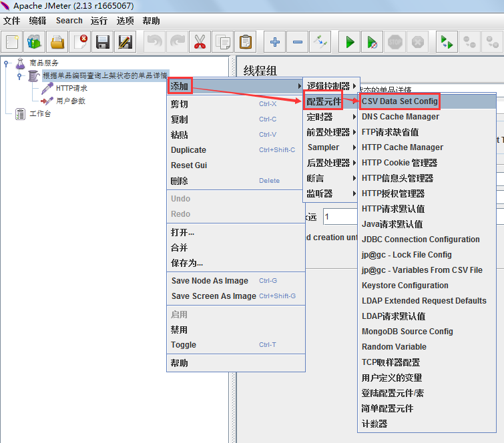Screen dimensions: 504x443
Task: Click the Open file folder icon
Action: 57,42
